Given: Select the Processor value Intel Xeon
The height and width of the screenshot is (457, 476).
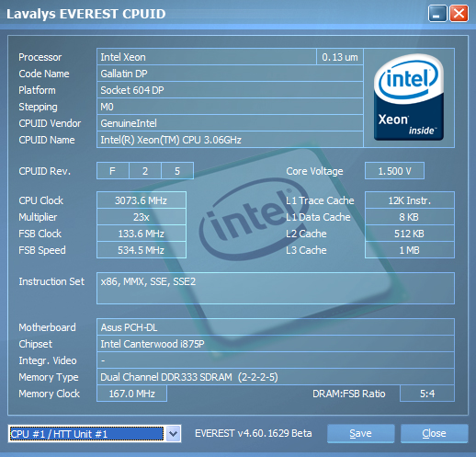Looking at the screenshot, I should (x=207, y=57).
